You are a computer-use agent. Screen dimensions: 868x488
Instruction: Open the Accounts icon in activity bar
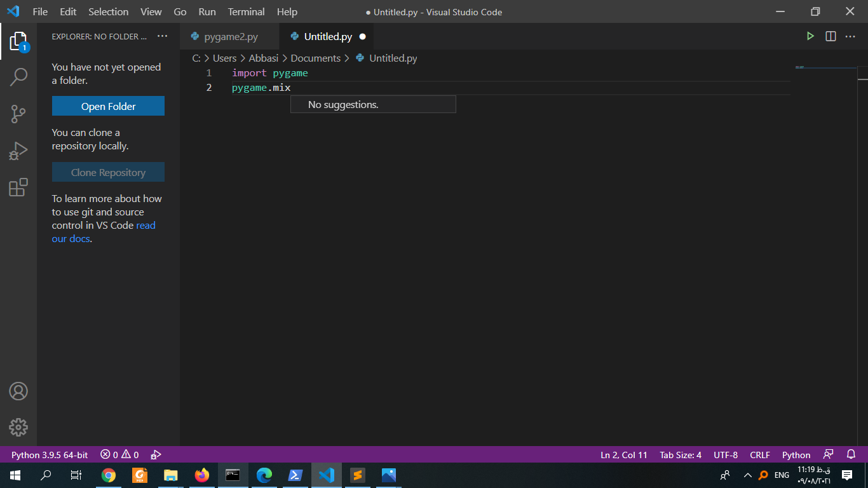pyautogui.click(x=18, y=391)
